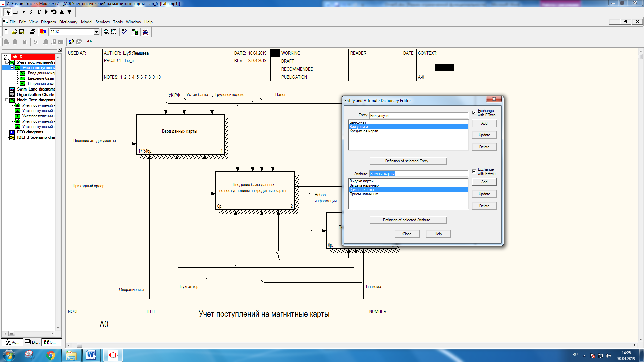
Task: Open Definition of selected Attribute
Action: pyautogui.click(x=408, y=220)
